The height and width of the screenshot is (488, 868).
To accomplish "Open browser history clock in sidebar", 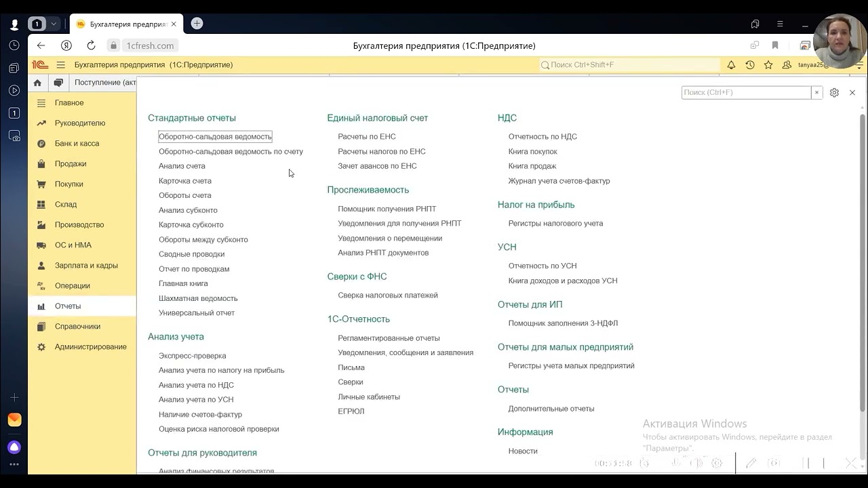I will pyautogui.click(x=14, y=45).
